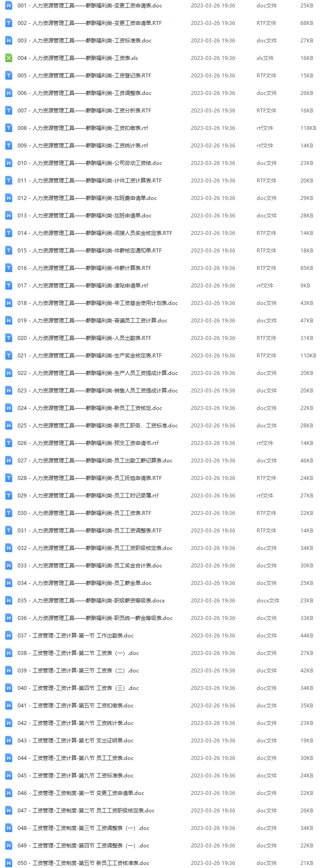
Task: Open file 003 工资标准表.doc
Action: point(85,40)
